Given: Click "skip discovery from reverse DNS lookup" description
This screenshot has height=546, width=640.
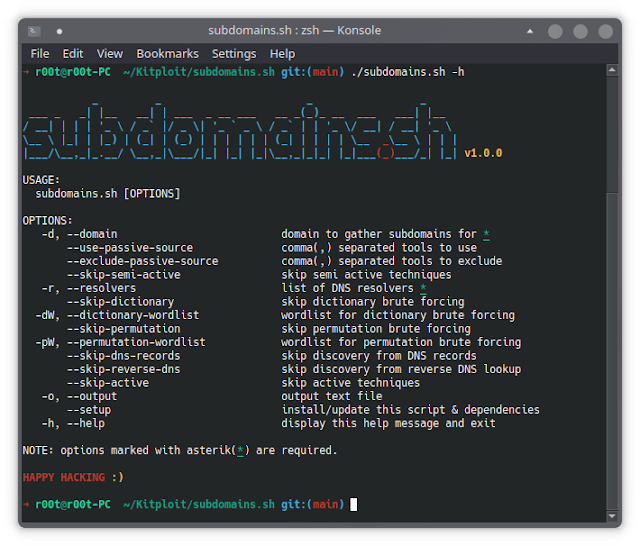Looking at the screenshot, I should click(x=401, y=369).
